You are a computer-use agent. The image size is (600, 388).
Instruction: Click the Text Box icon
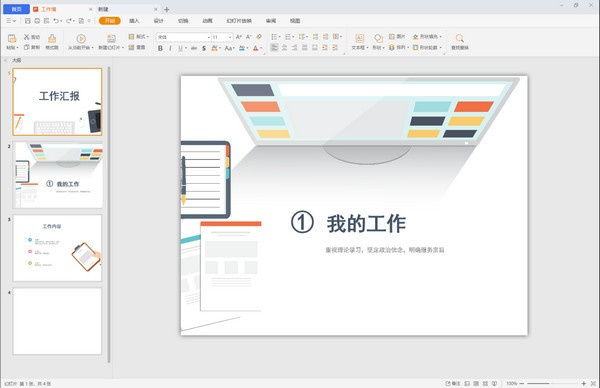pyautogui.click(x=359, y=38)
